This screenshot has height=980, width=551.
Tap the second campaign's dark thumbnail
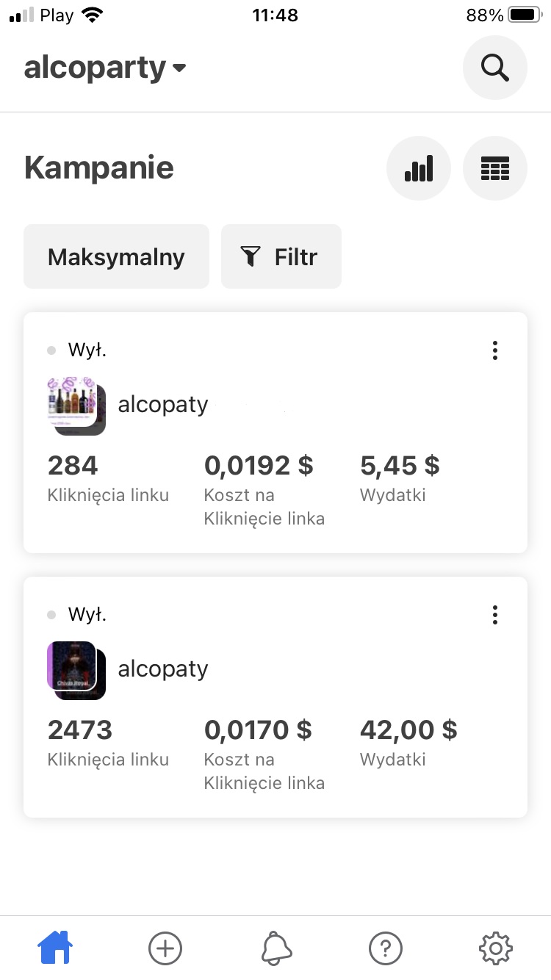76,669
